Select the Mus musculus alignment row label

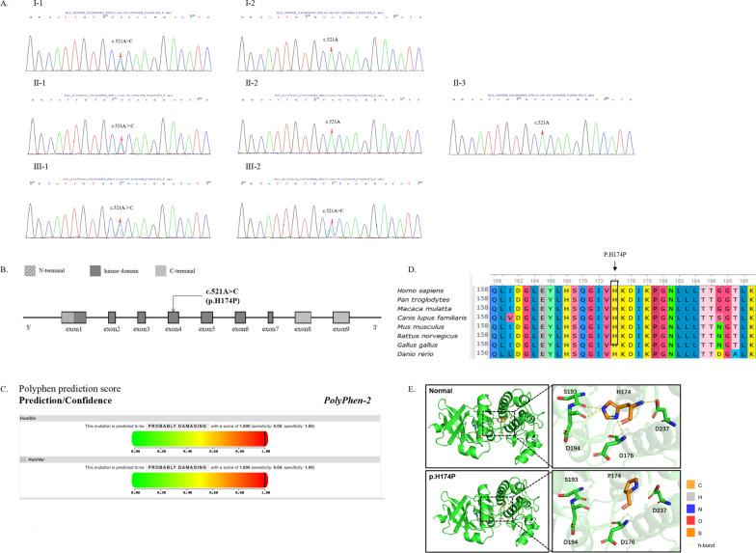(420, 326)
